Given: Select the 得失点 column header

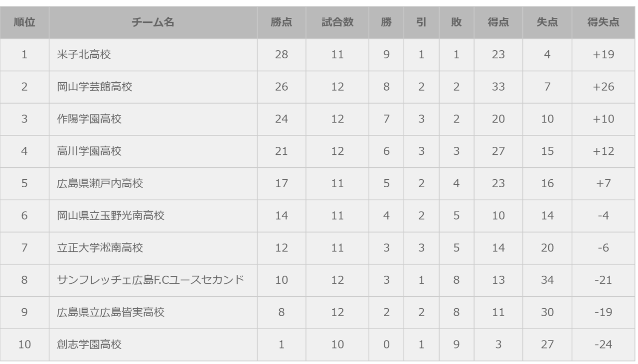Looking at the screenshot, I should point(604,22).
